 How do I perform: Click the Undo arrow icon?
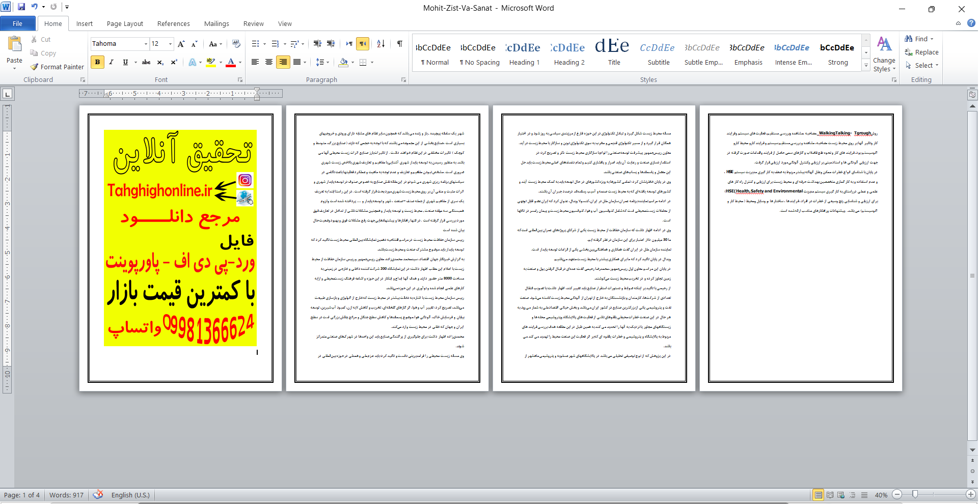pos(35,7)
